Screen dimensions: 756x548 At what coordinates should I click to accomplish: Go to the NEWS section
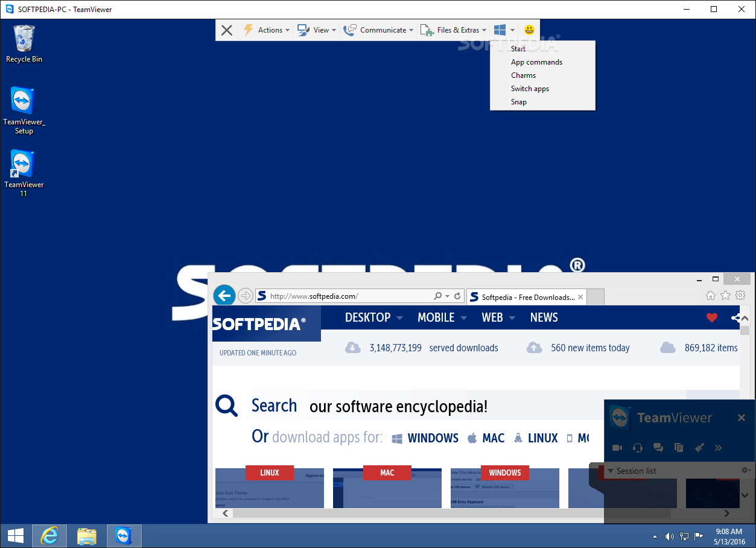click(x=544, y=317)
